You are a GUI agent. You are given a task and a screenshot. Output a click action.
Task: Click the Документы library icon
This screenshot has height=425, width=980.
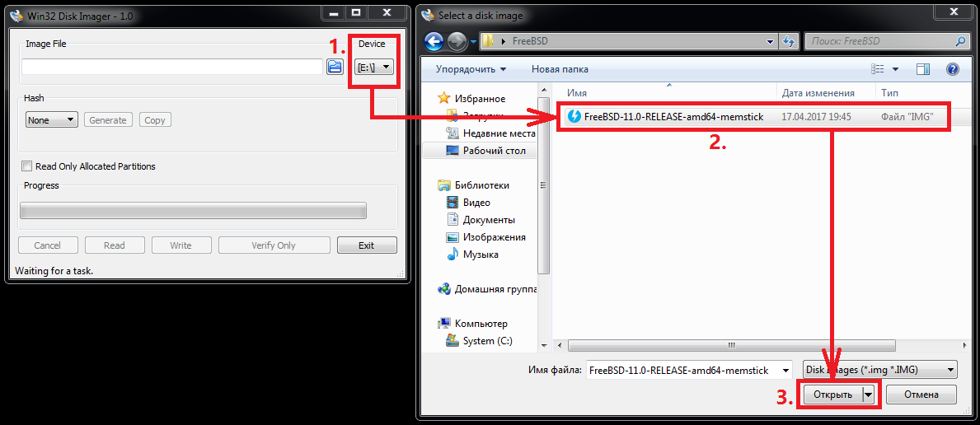click(x=452, y=219)
